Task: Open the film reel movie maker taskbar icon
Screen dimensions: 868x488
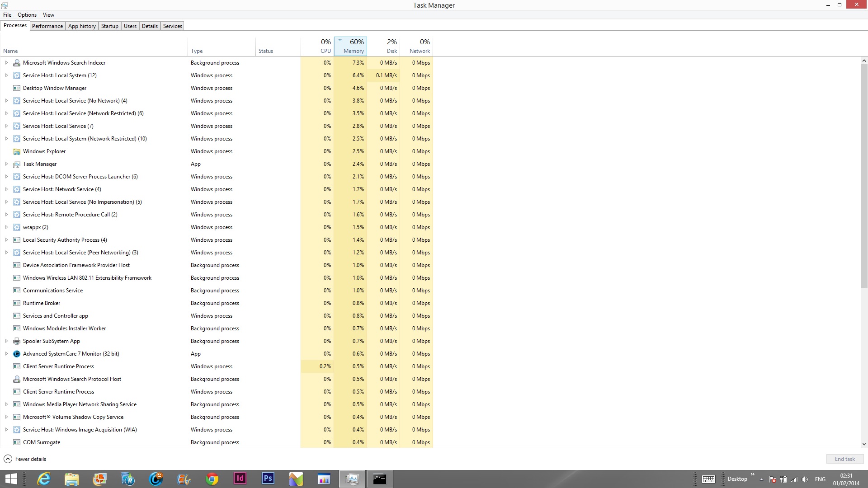Action: click(184, 479)
